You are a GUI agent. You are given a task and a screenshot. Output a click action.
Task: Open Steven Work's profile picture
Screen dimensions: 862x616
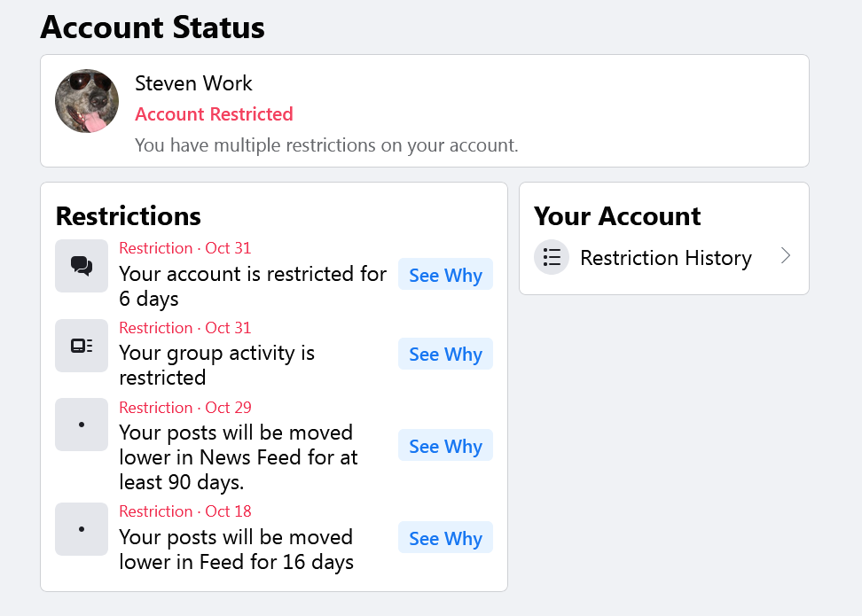(87, 101)
